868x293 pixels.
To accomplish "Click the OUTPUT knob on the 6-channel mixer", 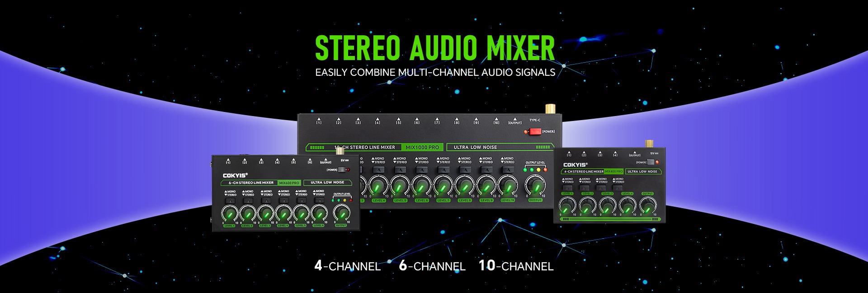I will pyautogui.click(x=341, y=213).
